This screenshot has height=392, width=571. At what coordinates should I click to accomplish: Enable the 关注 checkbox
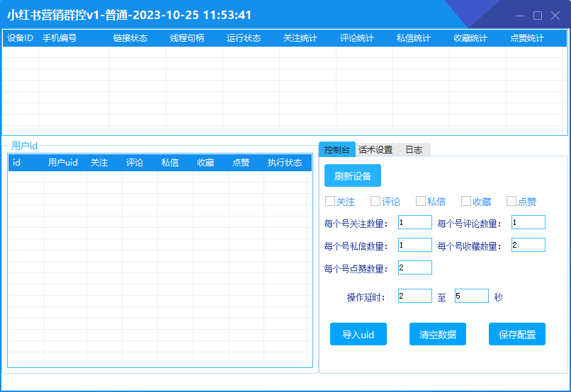pyautogui.click(x=330, y=202)
